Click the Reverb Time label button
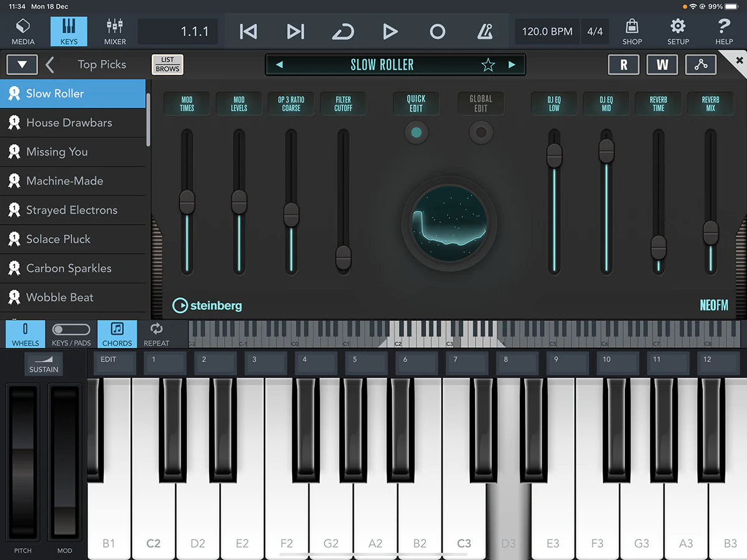Screen dimensions: 747x560 point(659,104)
